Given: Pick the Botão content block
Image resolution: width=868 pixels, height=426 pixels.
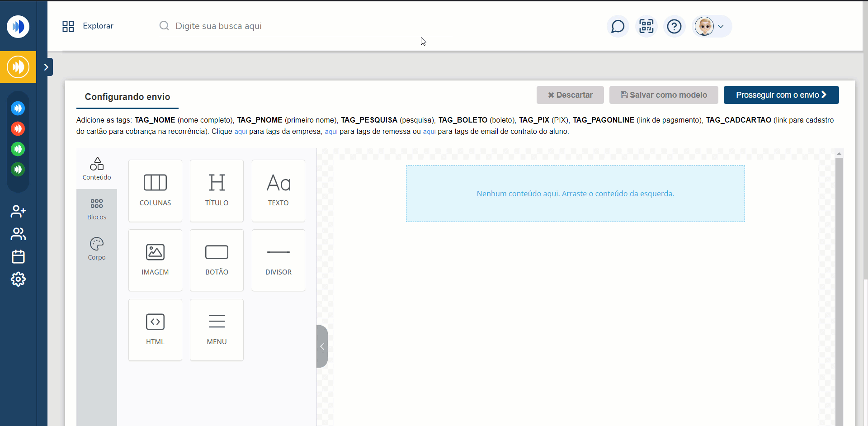Looking at the screenshot, I should click(217, 260).
